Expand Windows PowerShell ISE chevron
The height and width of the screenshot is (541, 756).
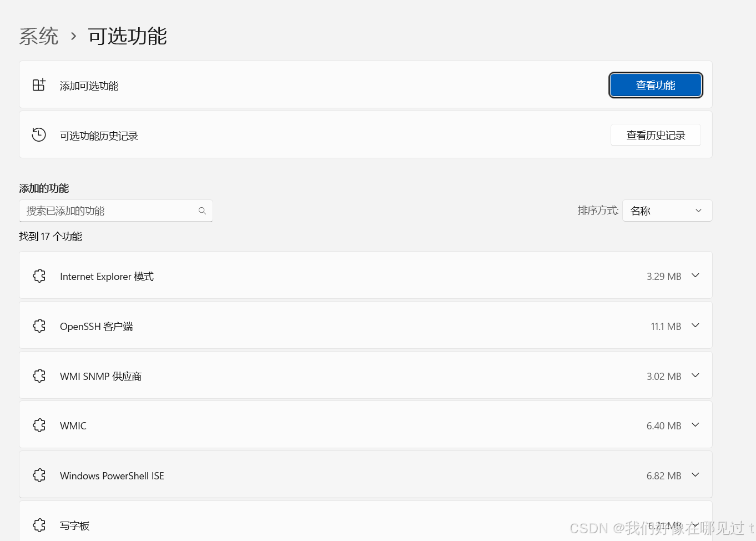(695, 475)
